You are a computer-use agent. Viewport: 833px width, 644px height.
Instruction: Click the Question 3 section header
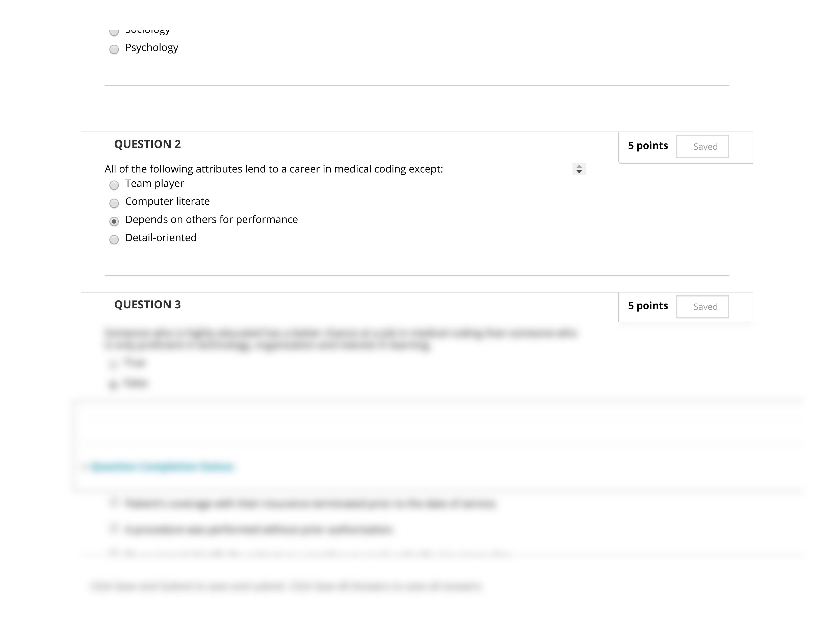(x=147, y=304)
